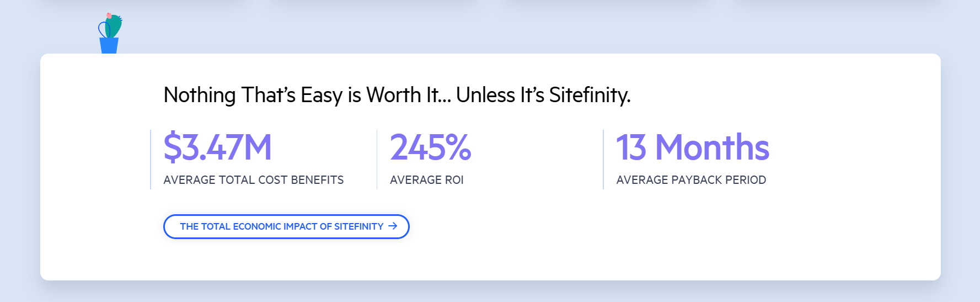Screen dimensions: 980x302
Task: Click the blue pot under the cactus
Action: 109,46
